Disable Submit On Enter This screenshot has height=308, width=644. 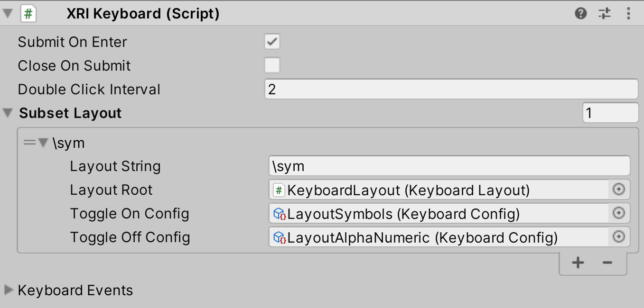[x=272, y=42]
